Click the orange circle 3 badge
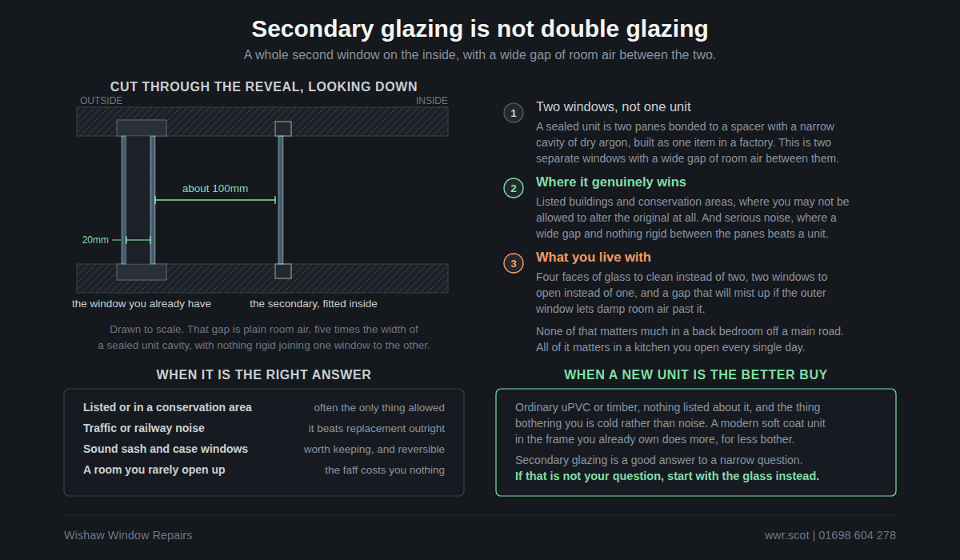Viewport: 960px width, 560px height. pos(514,263)
